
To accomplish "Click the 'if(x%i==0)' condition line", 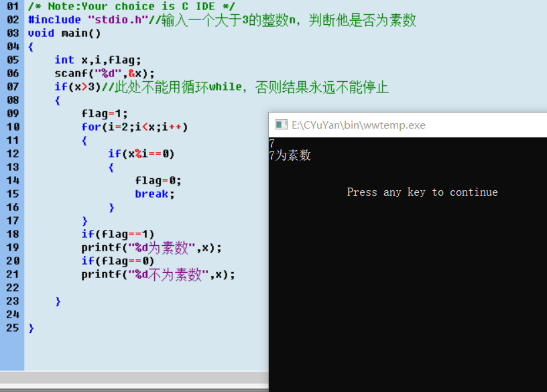I will click(x=141, y=154).
